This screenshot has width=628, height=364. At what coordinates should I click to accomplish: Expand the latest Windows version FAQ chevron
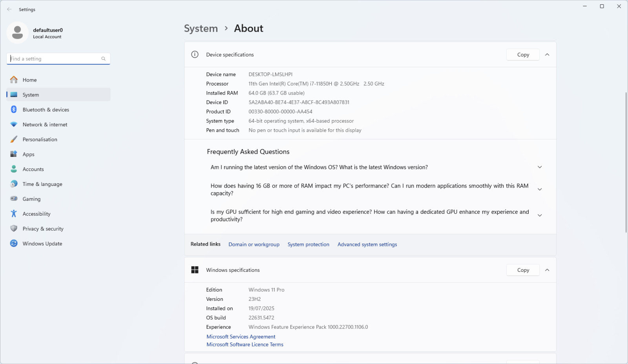point(540,167)
